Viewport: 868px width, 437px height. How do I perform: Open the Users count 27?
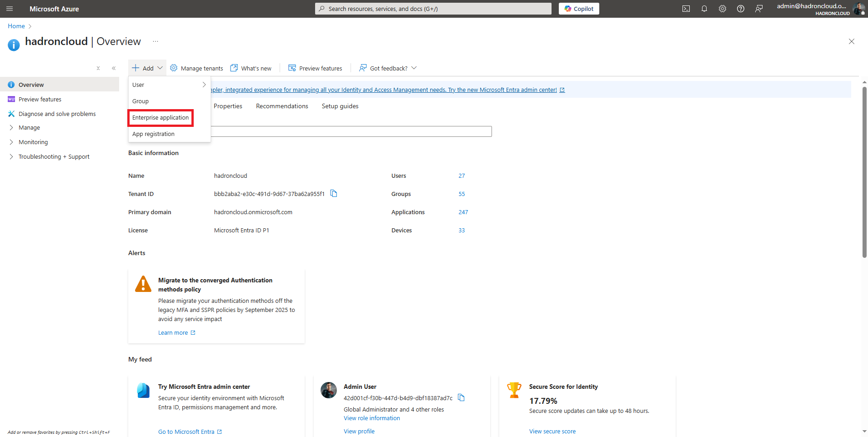click(462, 176)
